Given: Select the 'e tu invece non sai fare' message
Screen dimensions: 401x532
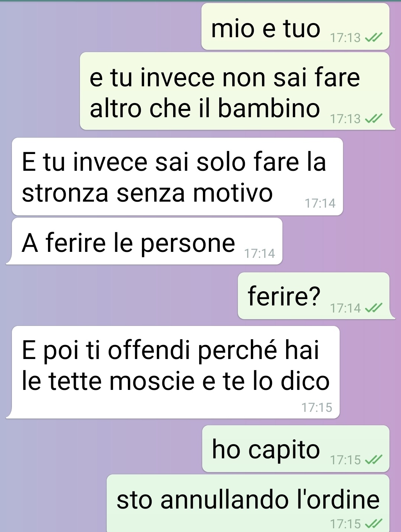Looking at the screenshot, I should click(x=235, y=91).
